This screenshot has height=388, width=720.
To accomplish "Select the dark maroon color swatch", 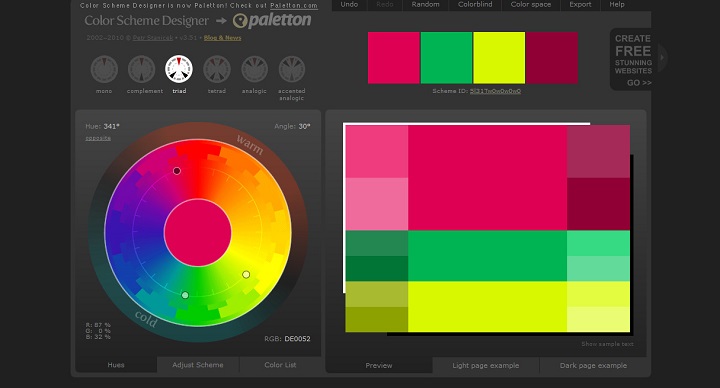I will [x=552, y=58].
